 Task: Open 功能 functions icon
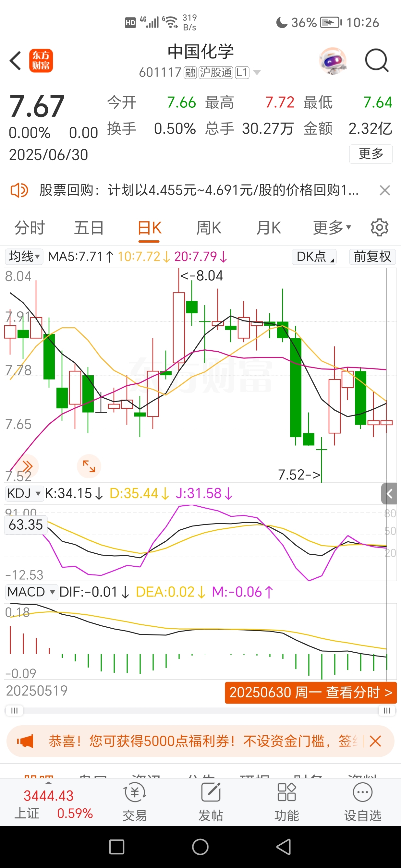pos(286,802)
